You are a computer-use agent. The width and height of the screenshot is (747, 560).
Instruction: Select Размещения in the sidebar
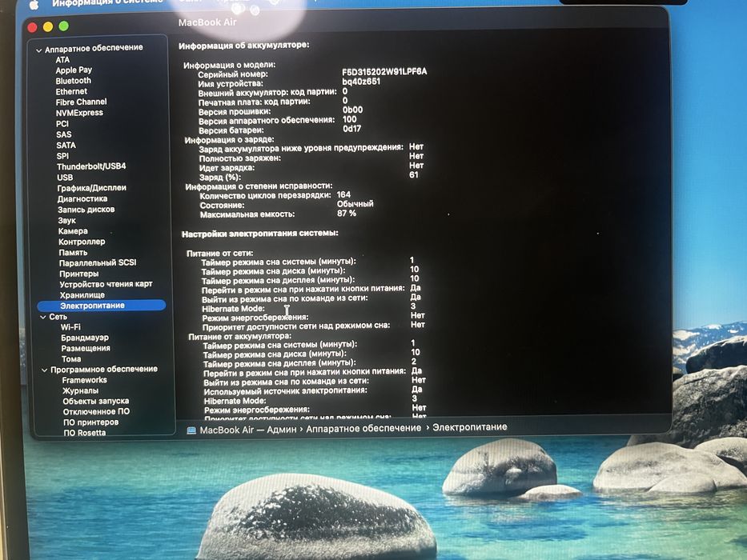pyautogui.click(x=86, y=349)
